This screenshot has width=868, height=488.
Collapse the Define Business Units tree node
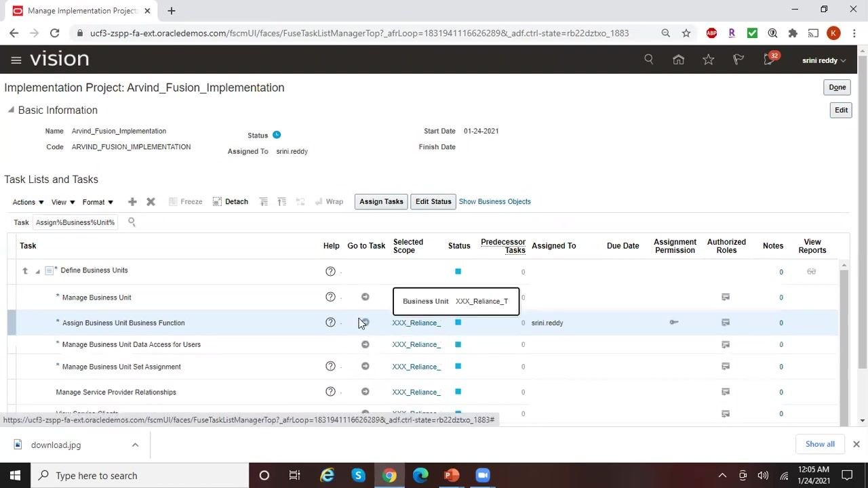point(37,272)
